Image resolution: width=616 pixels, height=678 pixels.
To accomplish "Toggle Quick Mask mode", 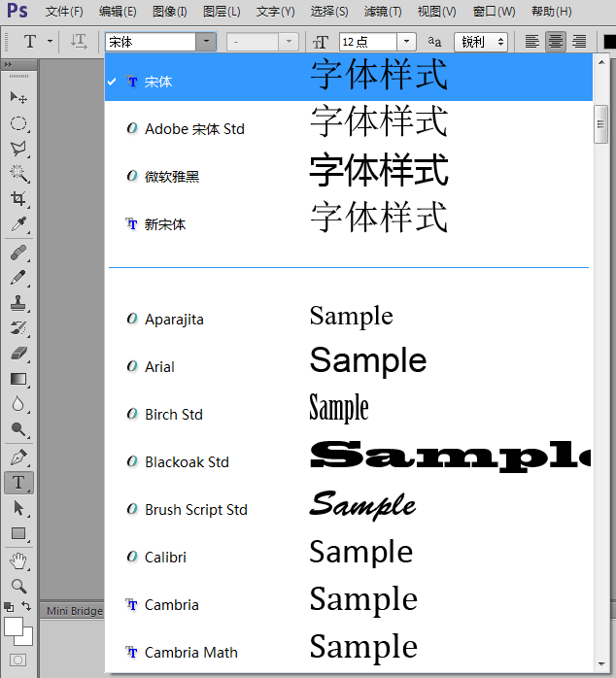I will pos(17,661).
